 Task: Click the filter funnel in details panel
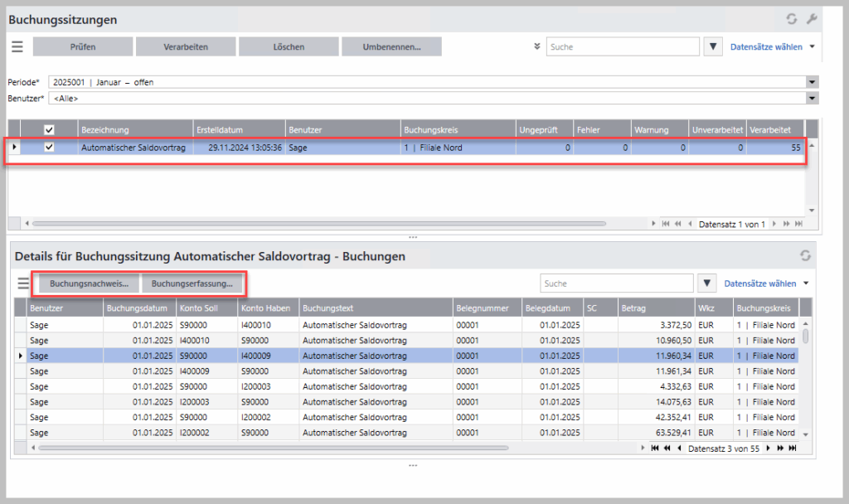706,283
